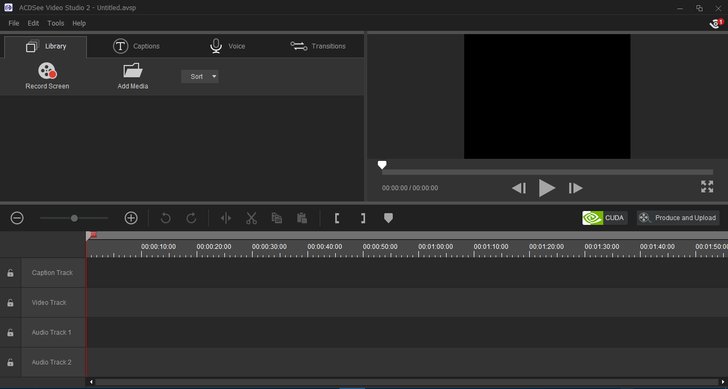Add a marker with the shield icon

[389, 218]
